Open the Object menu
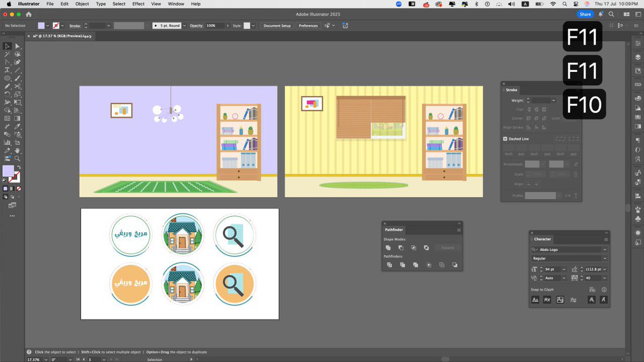This screenshot has width=644, height=362. coord(82,4)
